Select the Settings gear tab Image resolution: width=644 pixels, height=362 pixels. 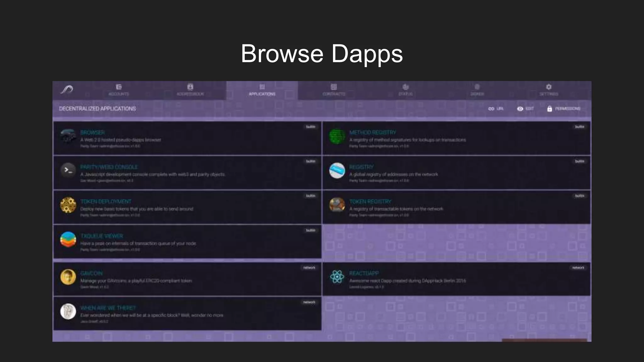pos(549,90)
